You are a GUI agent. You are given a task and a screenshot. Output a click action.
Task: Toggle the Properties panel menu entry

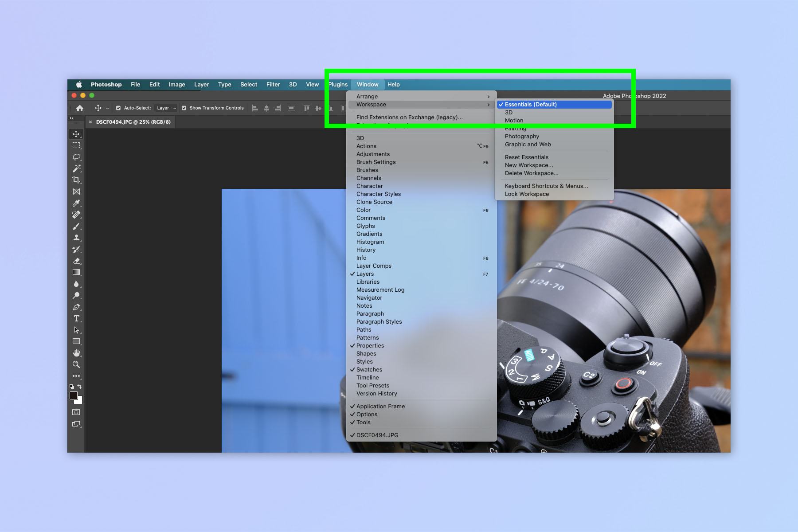[421, 346]
